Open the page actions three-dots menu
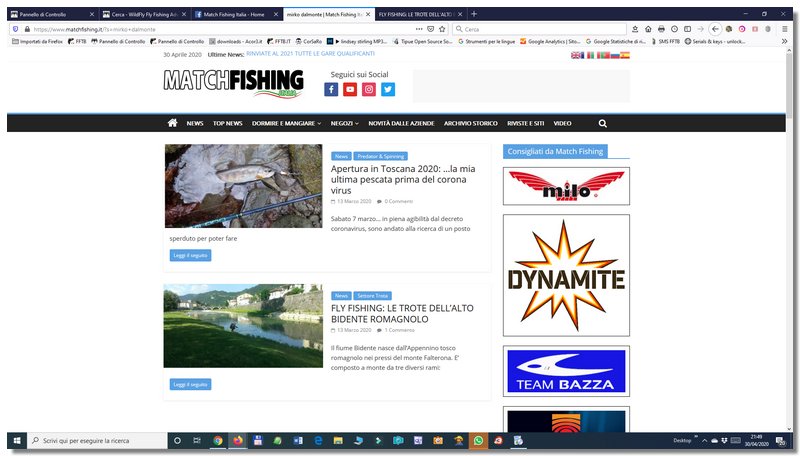 pos(419,29)
